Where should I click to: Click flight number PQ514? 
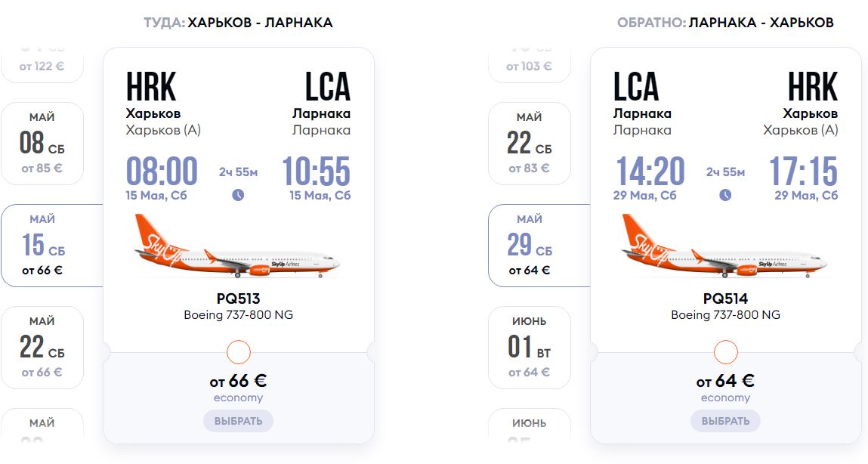coord(725,299)
